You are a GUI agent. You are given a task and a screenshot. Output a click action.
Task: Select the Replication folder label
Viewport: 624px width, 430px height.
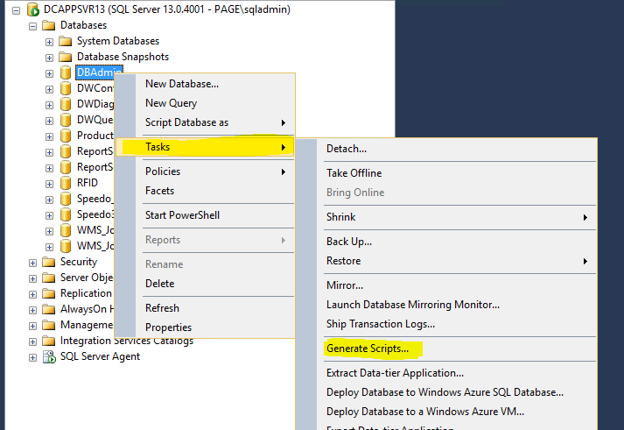86,293
